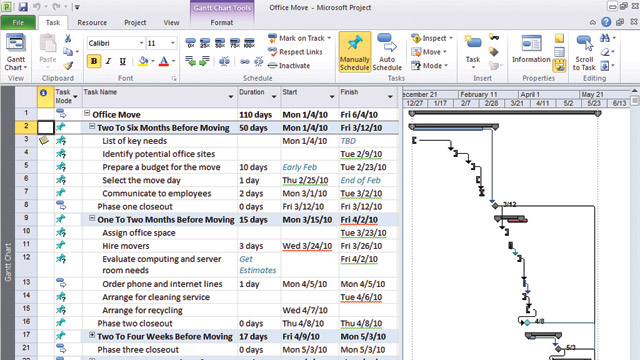
Task: Apply the red font color
Action: click(164, 61)
